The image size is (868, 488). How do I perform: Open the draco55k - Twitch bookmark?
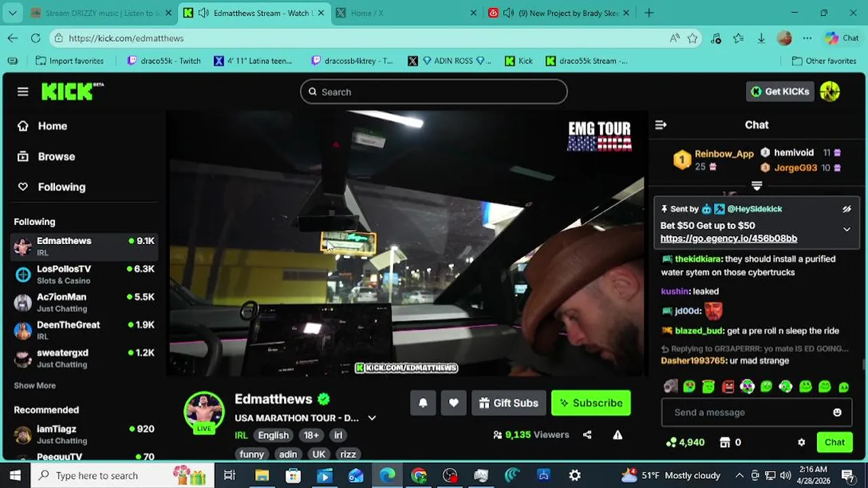pos(164,61)
